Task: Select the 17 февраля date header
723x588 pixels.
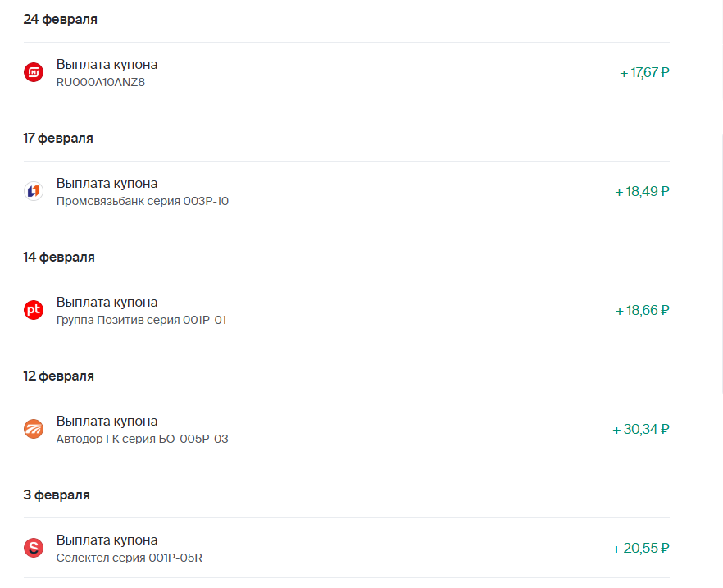Action: click(x=58, y=139)
